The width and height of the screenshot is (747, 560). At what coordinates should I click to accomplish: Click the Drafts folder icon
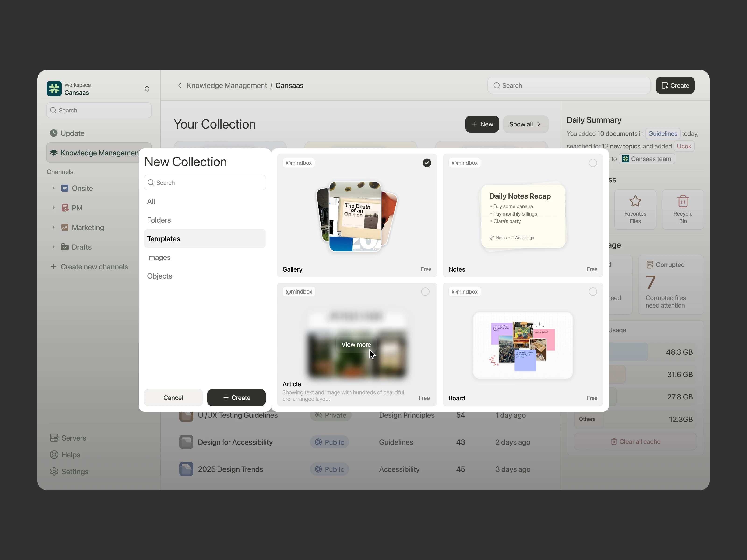pyautogui.click(x=65, y=247)
